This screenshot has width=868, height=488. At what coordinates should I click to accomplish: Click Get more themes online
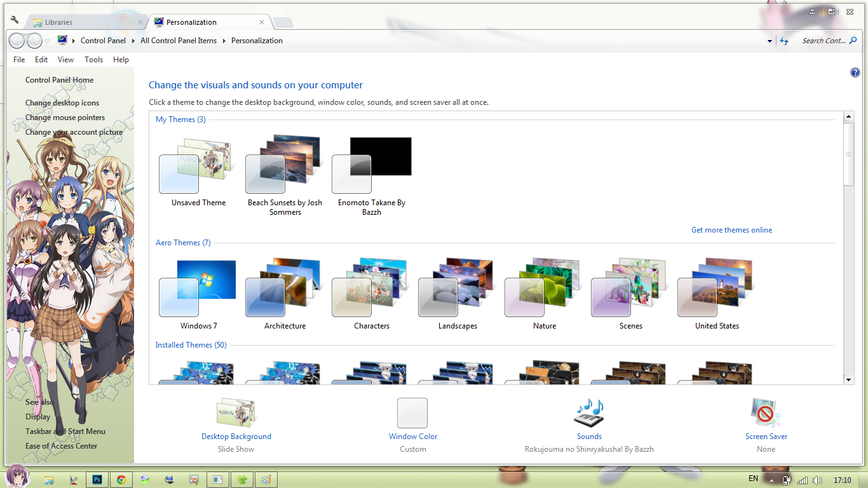coord(731,230)
